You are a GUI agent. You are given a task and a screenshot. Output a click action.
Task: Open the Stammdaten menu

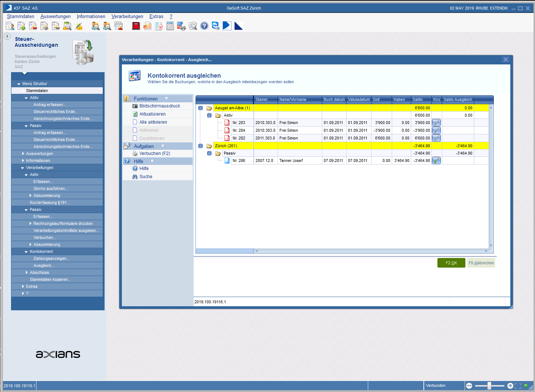[x=21, y=16]
